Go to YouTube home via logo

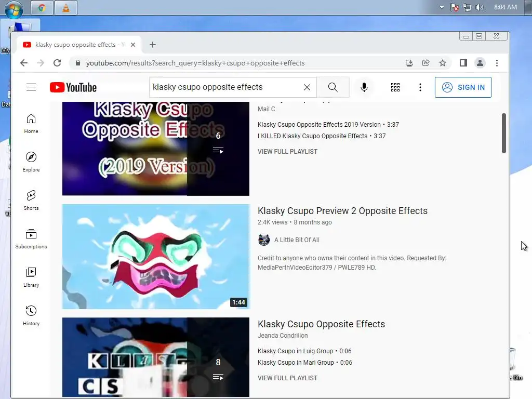pos(73,87)
